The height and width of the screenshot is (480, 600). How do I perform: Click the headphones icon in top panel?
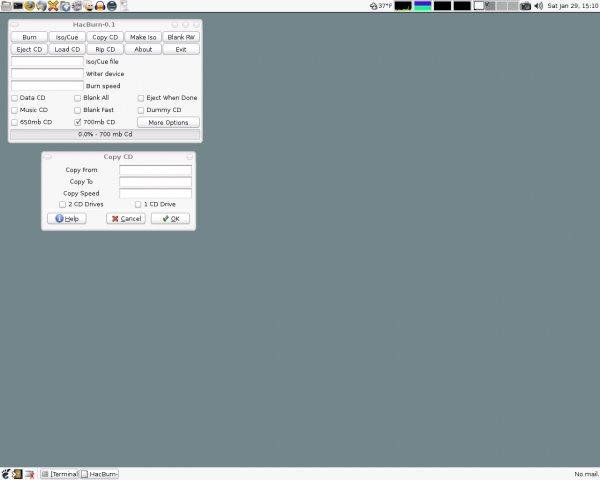[x=100, y=5]
